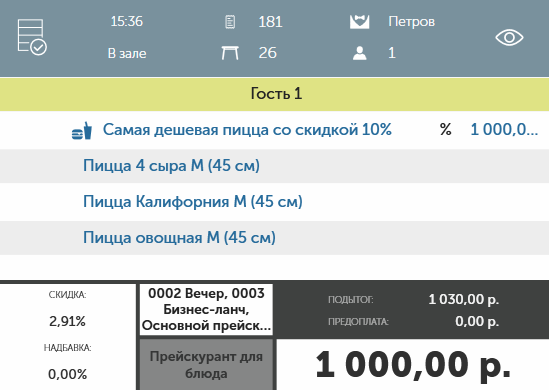Select the table icon beside 26

click(230, 53)
